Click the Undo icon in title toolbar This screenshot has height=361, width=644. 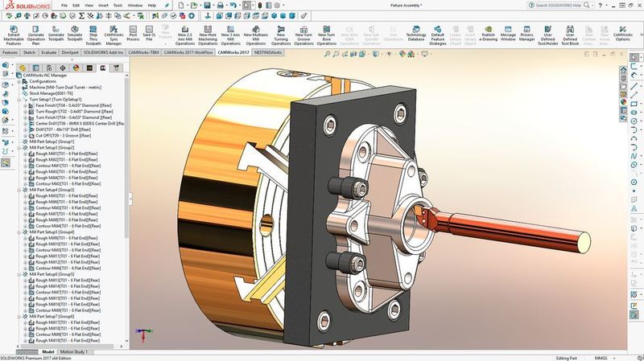coord(233,6)
